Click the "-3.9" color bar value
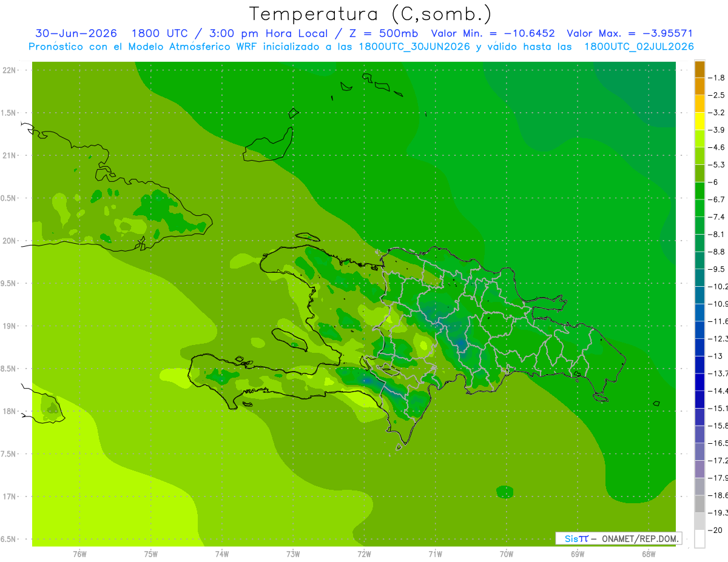Screen dimensions: 728x562 click(x=716, y=130)
